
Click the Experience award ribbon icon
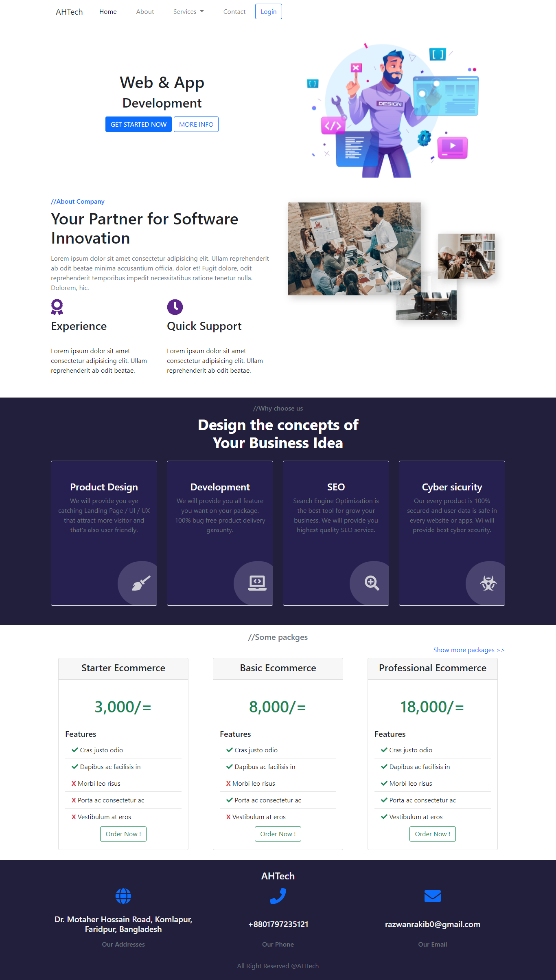tap(57, 307)
